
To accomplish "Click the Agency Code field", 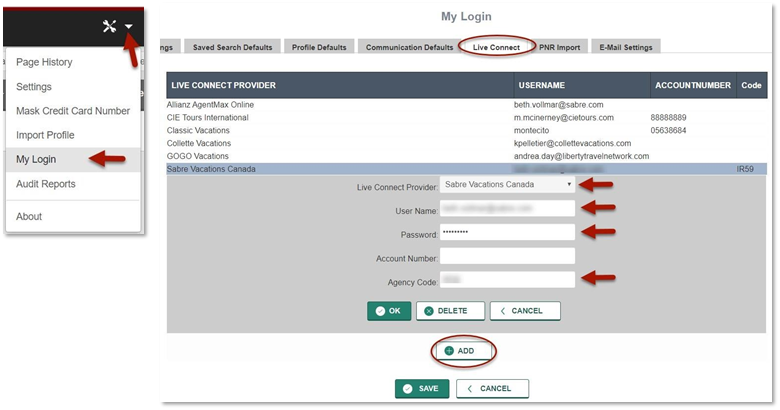I will 507,280.
